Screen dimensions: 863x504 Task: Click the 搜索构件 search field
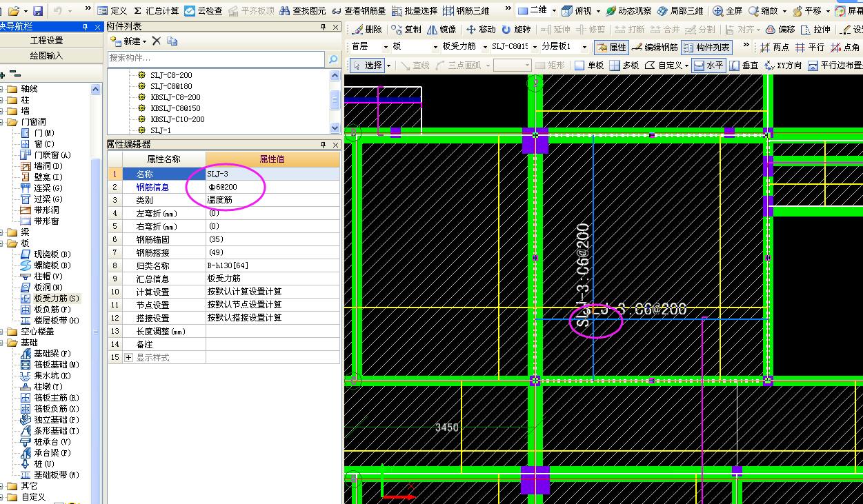216,59
